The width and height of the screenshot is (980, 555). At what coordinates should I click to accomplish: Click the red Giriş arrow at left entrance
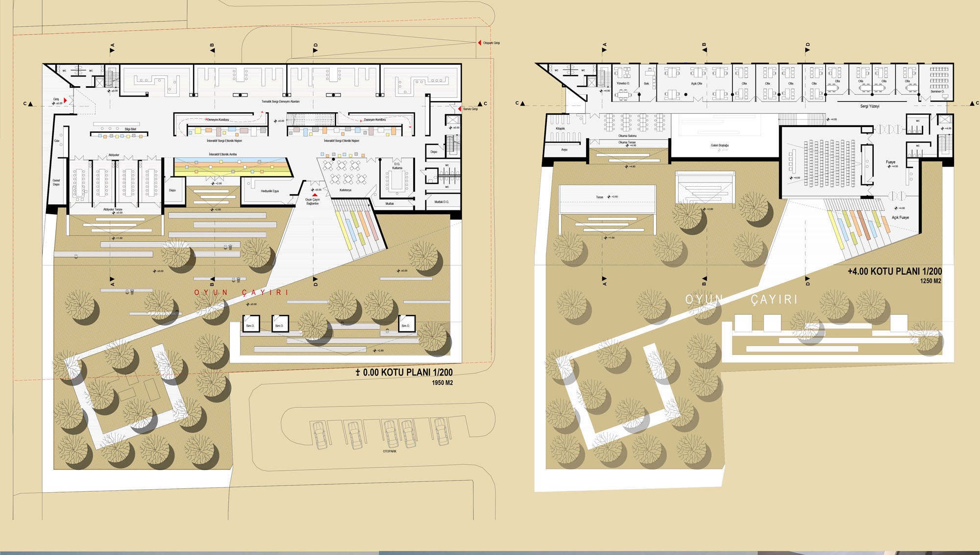65,101
